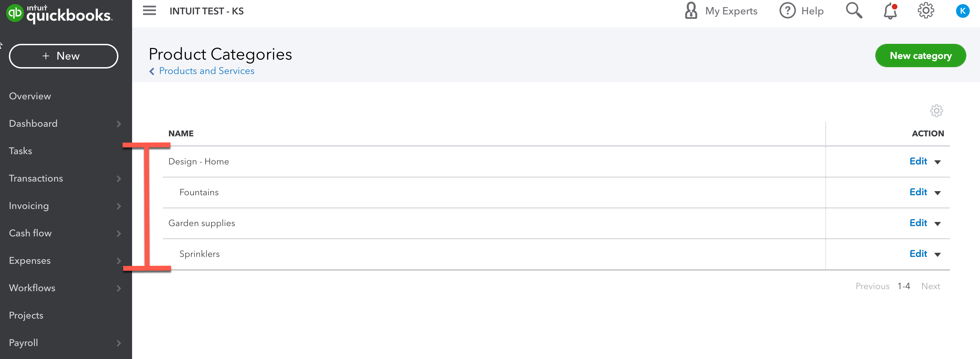Click Next in pagination

coord(930,286)
